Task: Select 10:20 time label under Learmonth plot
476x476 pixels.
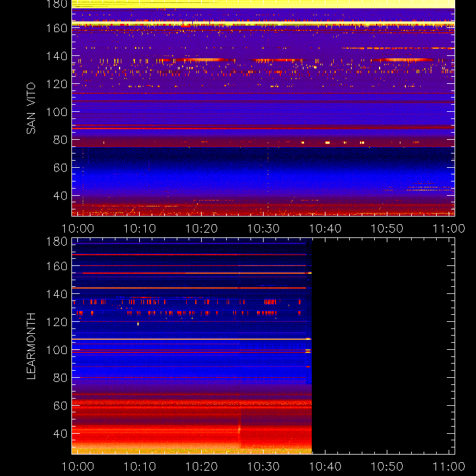Action: (202, 466)
